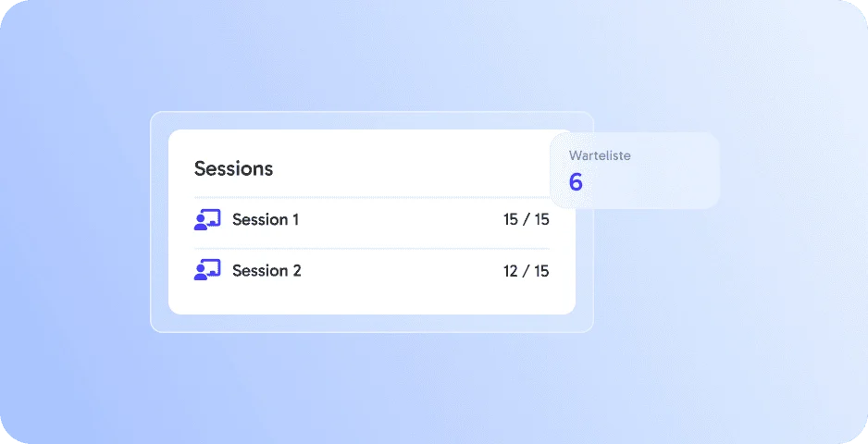Click the first 15 in Session 1 count
Image resolution: width=868 pixels, height=444 pixels.
(x=511, y=220)
